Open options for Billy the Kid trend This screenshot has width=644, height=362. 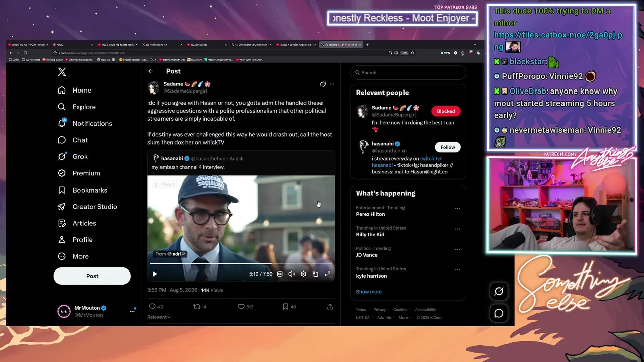coord(457,229)
